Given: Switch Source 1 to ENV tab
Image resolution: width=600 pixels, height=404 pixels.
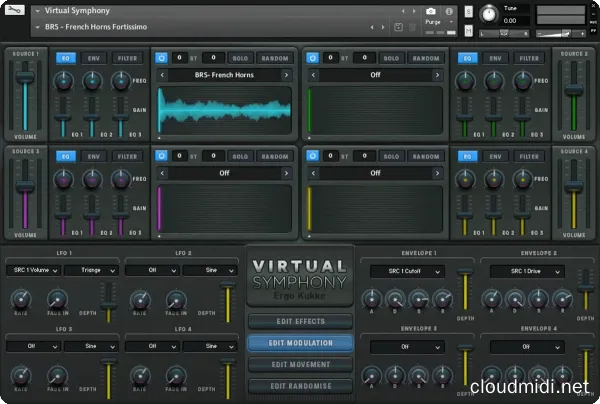Looking at the screenshot, I should (94, 58).
